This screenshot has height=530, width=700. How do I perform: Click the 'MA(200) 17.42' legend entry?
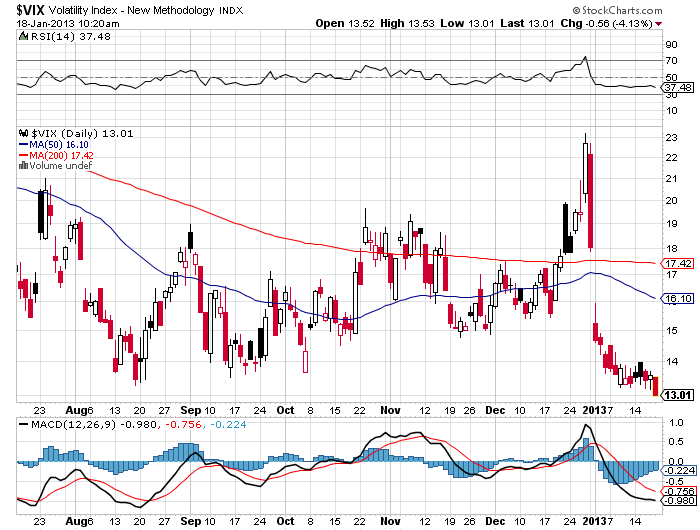click(x=62, y=155)
